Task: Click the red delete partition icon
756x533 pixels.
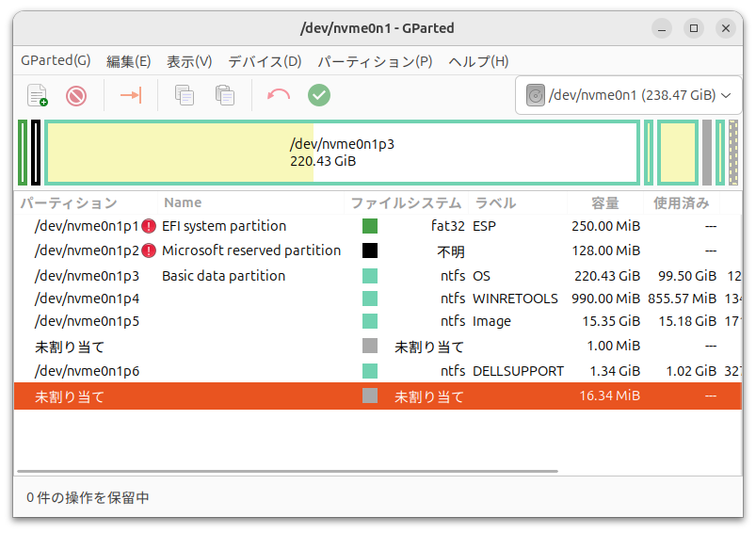Action: [x=76, y=95]
